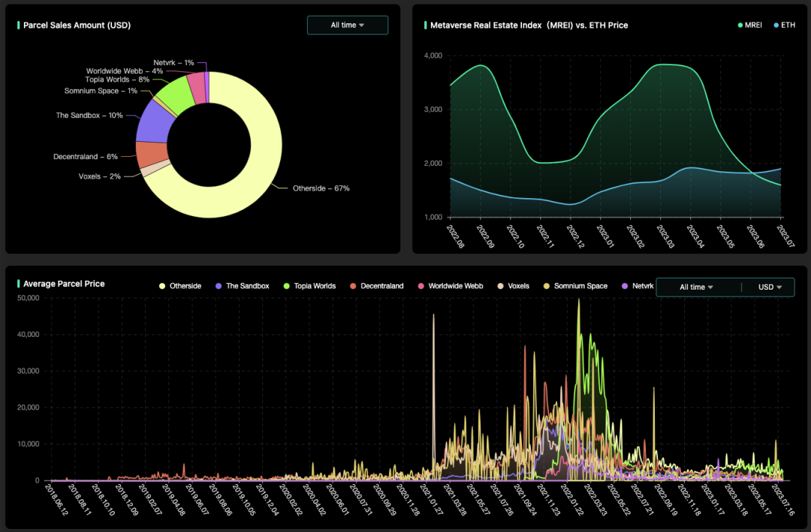The height and width of the screenshot is (532, 811).
Task: Open the All time dropdown in Average Parcel Price
Action: [696, 287]
